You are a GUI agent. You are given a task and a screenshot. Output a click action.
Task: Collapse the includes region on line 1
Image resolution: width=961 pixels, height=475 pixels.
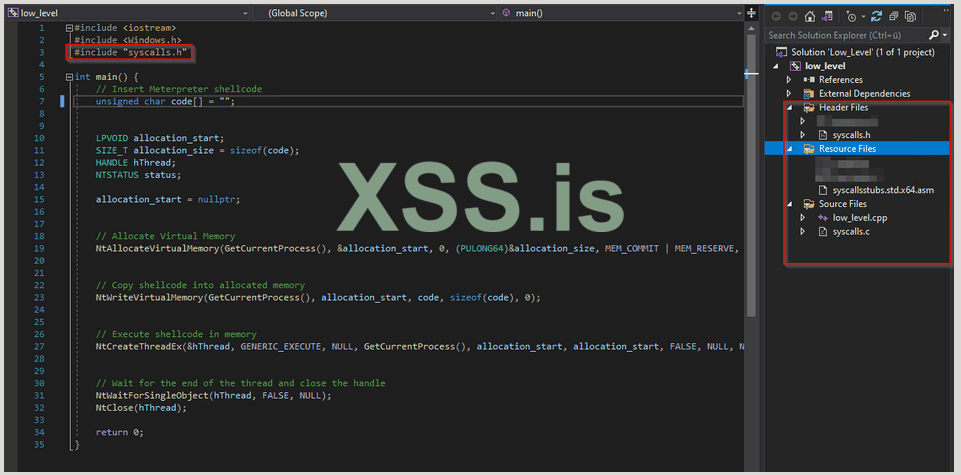click(69, 28)
